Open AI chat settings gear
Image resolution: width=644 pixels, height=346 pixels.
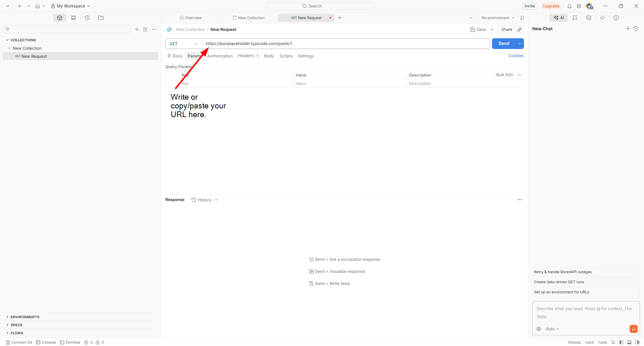coord(539,329)
